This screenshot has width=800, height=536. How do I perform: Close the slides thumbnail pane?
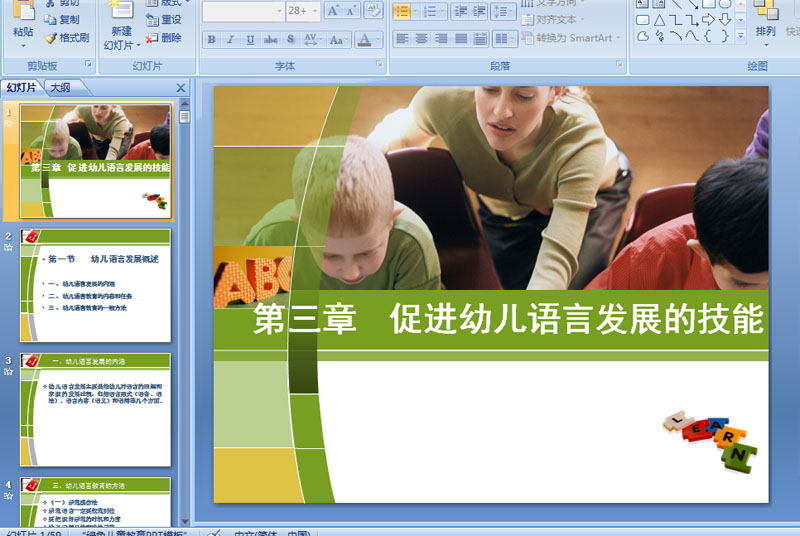[x=181, y=88]
